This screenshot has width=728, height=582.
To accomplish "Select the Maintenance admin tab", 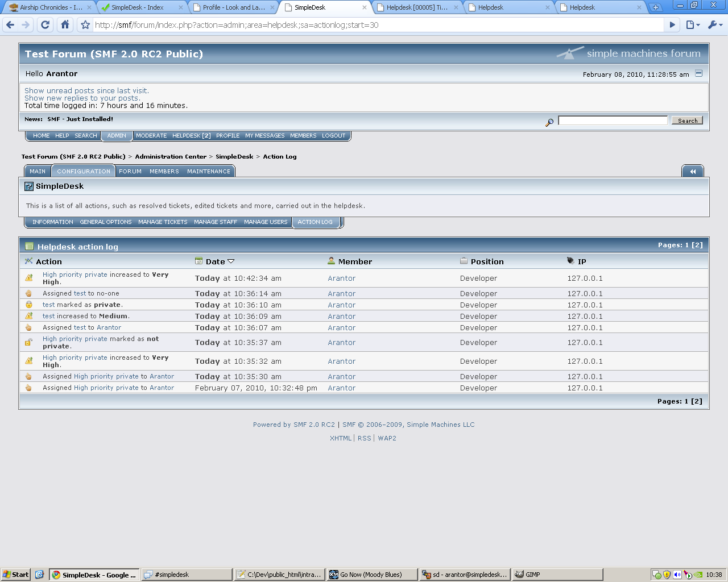I will pos(209,171).
